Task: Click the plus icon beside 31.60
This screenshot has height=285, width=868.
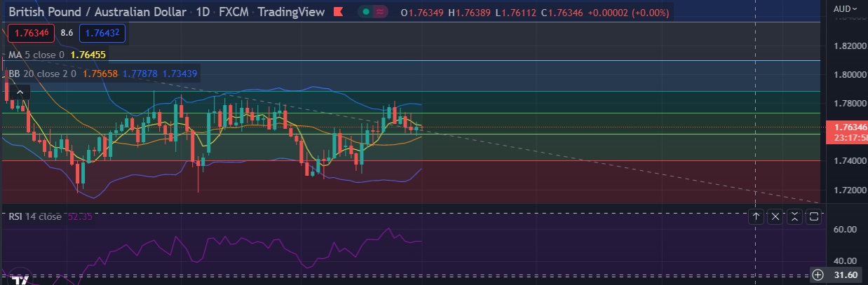Action: click(818, 274)
